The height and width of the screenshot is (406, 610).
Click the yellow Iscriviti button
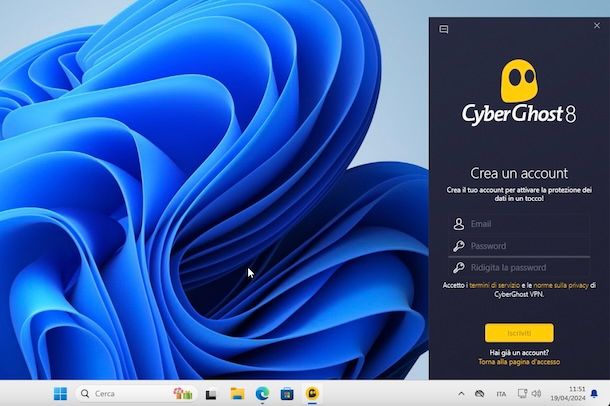pos(519,333)
